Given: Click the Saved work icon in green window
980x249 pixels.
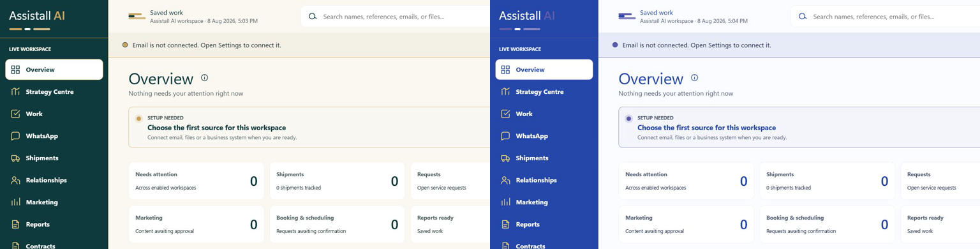Looking at the screenshot, I should click(137, 17).
